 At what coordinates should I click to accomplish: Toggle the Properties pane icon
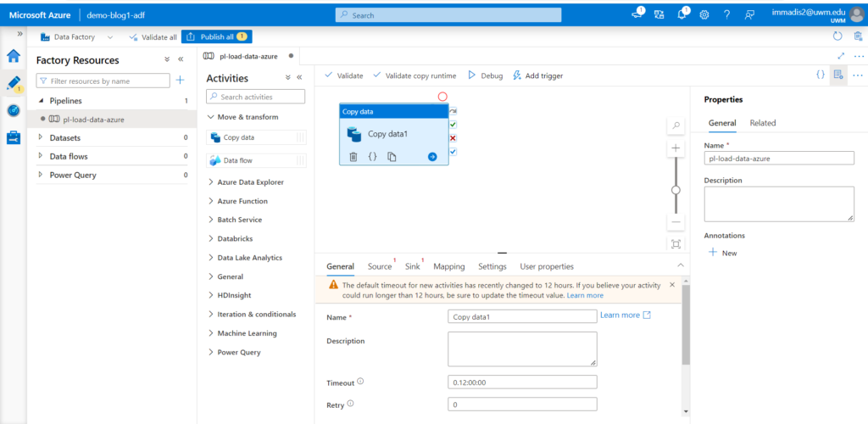click(x=838, y=75)
